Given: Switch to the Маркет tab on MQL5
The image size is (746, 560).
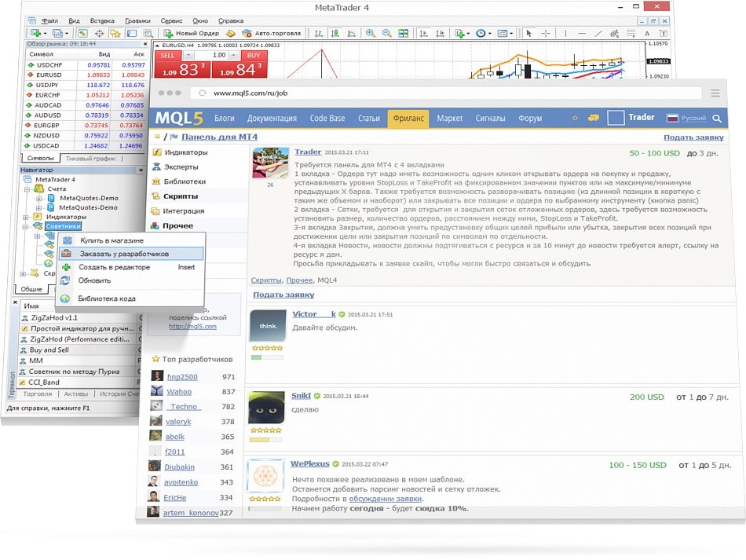Looking at the screenshot, I should (x=450, y=119).
